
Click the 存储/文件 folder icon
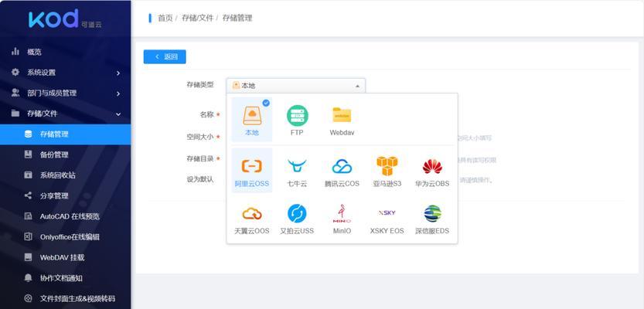point(15,114)
